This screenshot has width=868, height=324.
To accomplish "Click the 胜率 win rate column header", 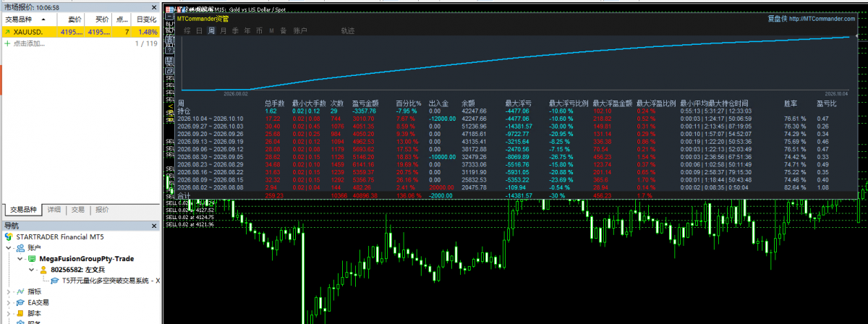I will 791,103.
